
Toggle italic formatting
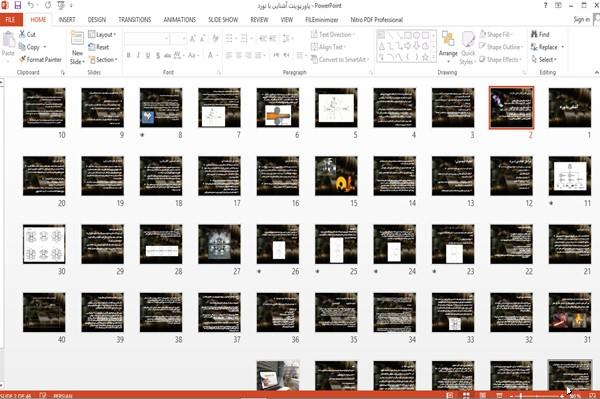point(138,55)
